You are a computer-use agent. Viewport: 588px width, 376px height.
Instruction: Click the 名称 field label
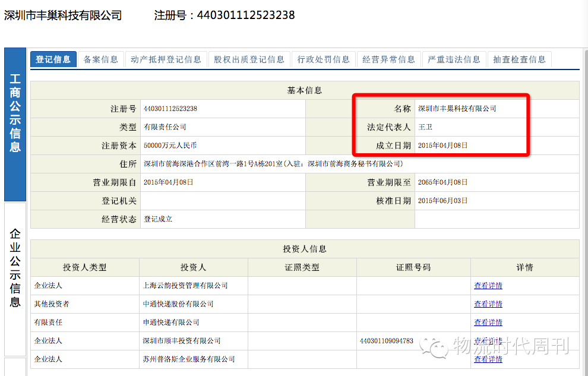(x=402, y=109)
